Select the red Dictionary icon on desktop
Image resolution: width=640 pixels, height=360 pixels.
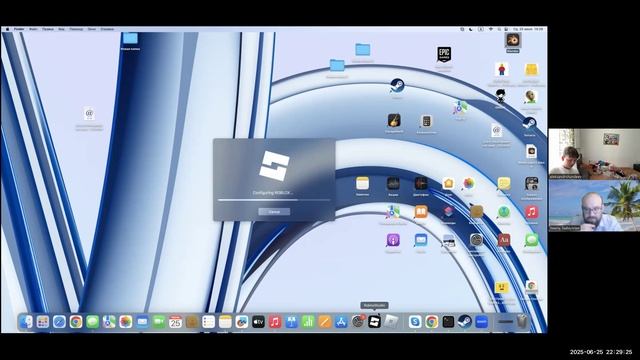click(x=504, y=240)
